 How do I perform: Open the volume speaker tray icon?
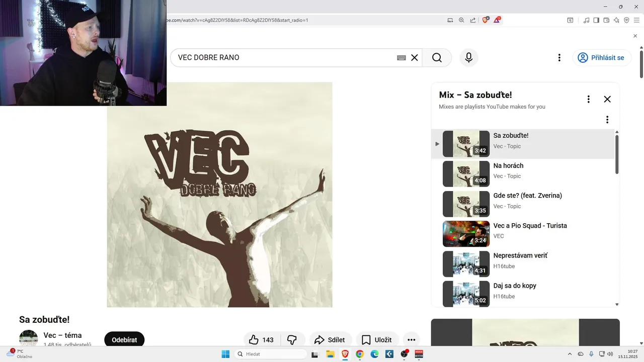tap(610, 354)
